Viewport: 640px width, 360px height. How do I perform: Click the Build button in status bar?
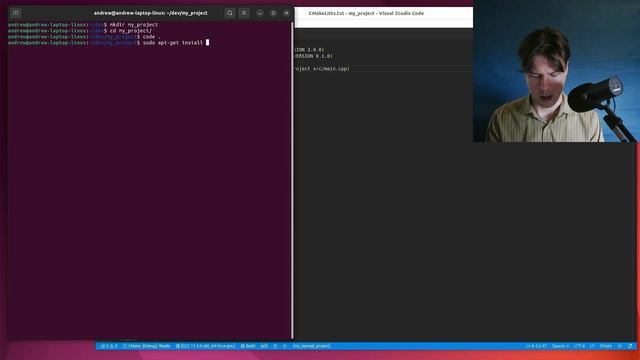point(248,346)
